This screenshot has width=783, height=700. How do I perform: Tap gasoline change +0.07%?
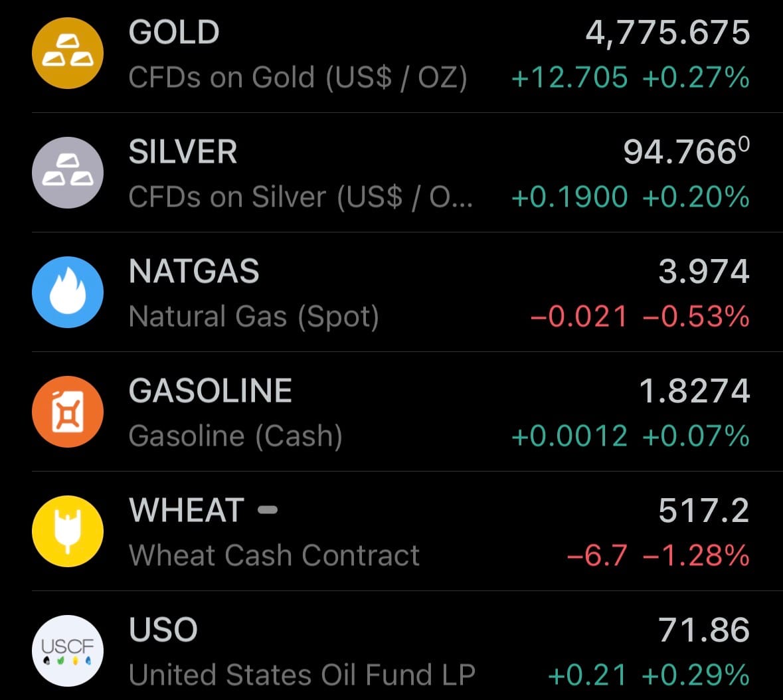click(x=696, y=436)
